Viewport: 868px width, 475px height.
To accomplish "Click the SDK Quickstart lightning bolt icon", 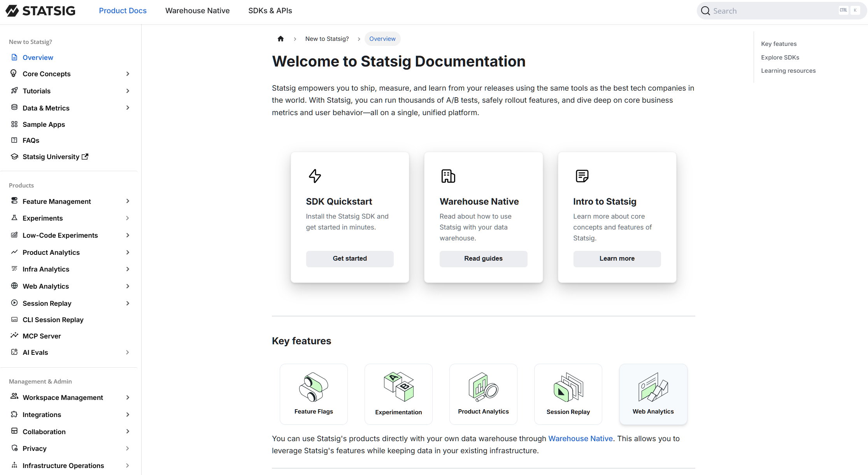I will point(315,176).
